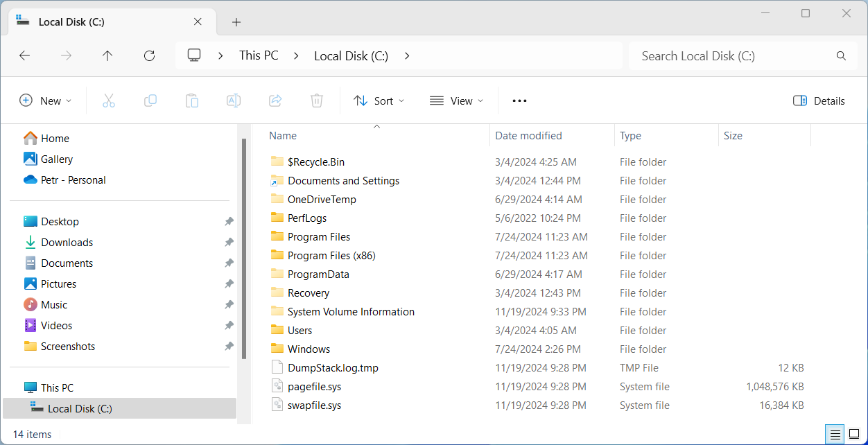Open the View dropdown

click(x=455, y=101)
